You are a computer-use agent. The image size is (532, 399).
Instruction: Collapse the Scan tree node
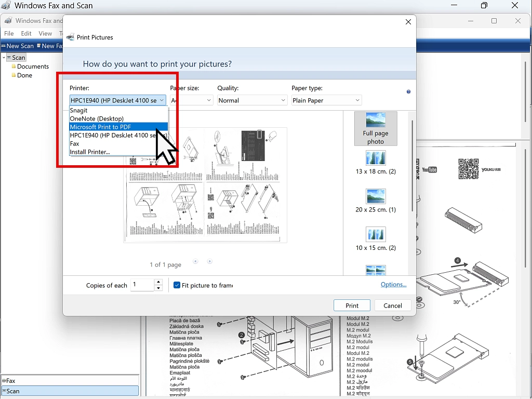[x=4, y=58]
